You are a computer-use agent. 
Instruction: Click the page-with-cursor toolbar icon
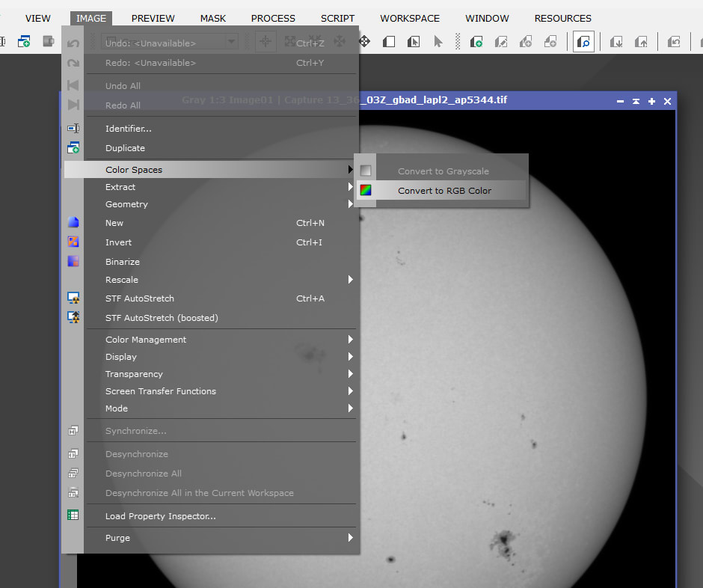pos(414,42)
